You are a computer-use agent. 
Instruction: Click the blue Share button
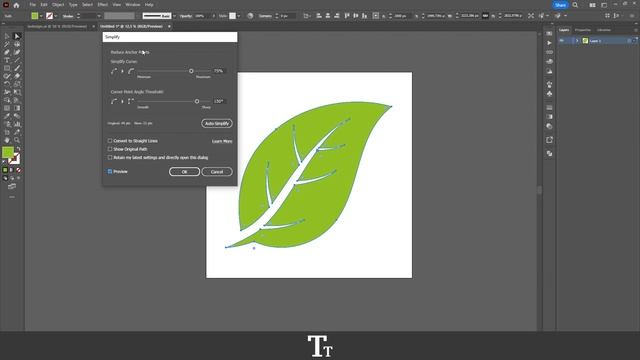[560, 5]
